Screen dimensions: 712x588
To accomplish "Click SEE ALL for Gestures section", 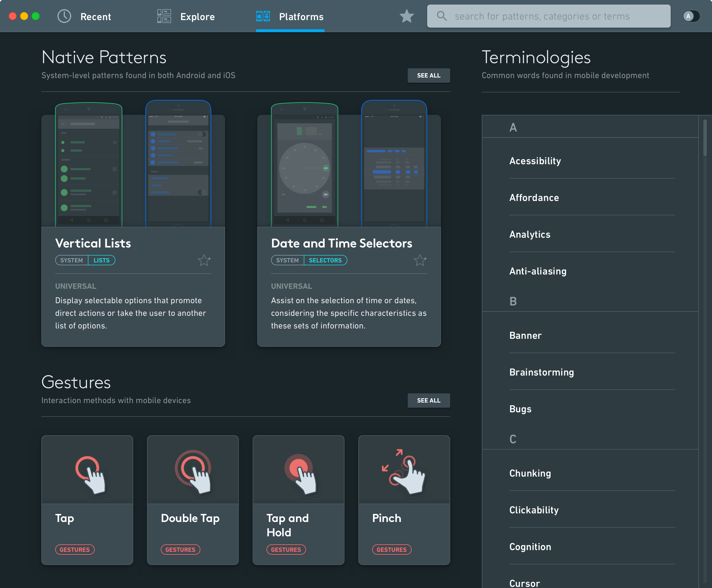I will (x=428, y=400).
